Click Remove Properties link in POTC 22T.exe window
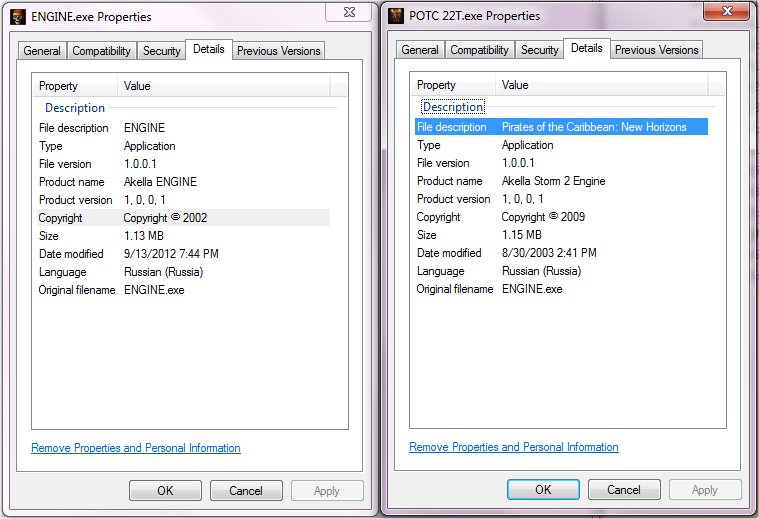Screen dimensions: 759x519 (x=514, y=447)
